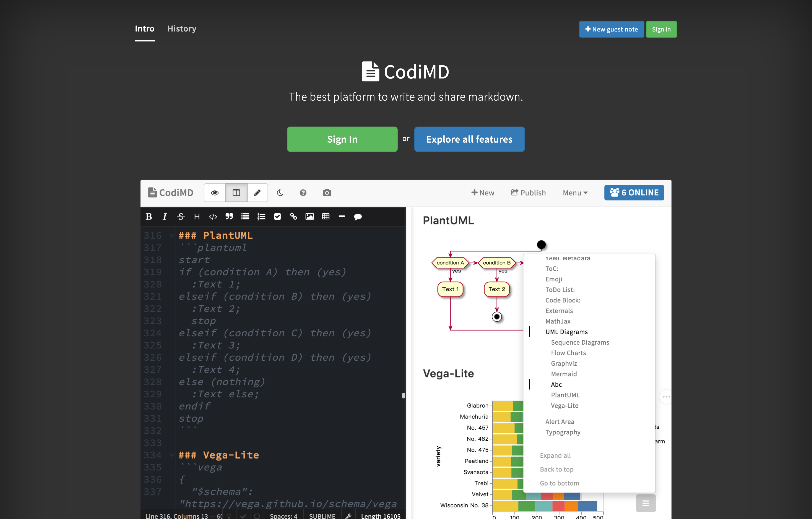Click the editor vertical scrollbar thumb
Viewport: 812px width, 519px height.
tap(403, 396)
